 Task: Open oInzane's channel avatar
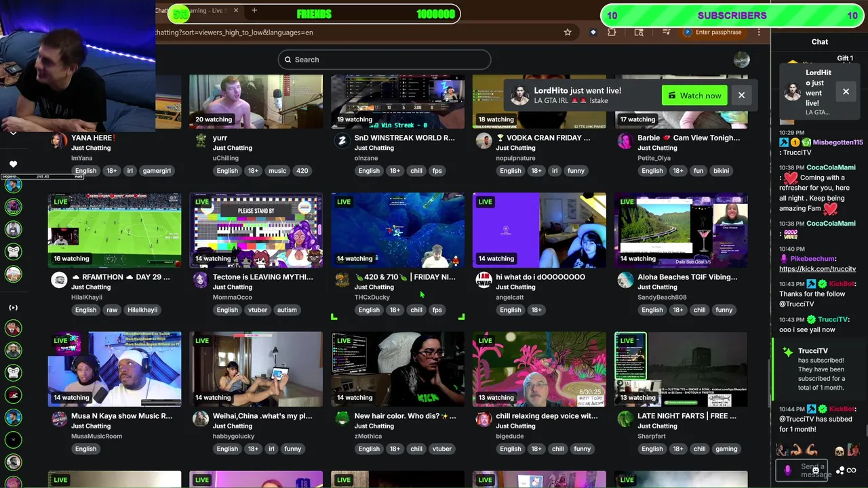click(x=342, y=140)
